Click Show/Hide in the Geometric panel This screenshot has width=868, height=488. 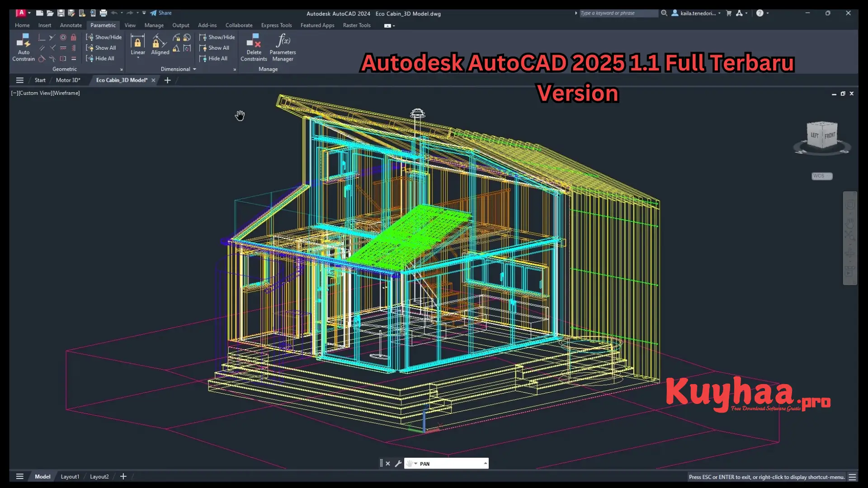click(x=104, y=37)
